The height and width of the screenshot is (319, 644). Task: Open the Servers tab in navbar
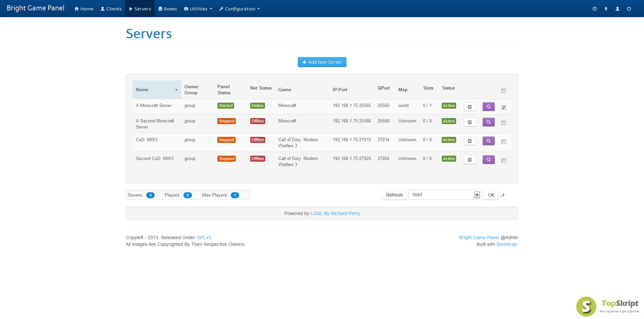[140, 9]
